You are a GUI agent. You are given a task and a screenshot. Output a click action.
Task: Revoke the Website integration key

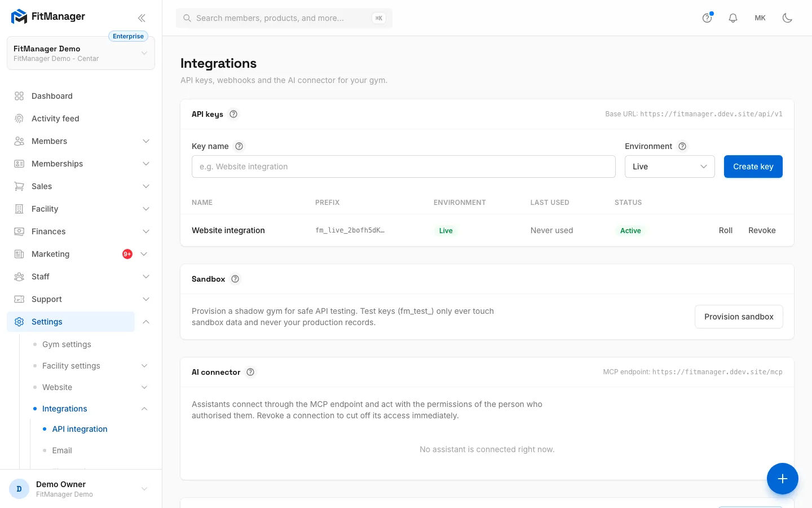click(x=762, y=230)
